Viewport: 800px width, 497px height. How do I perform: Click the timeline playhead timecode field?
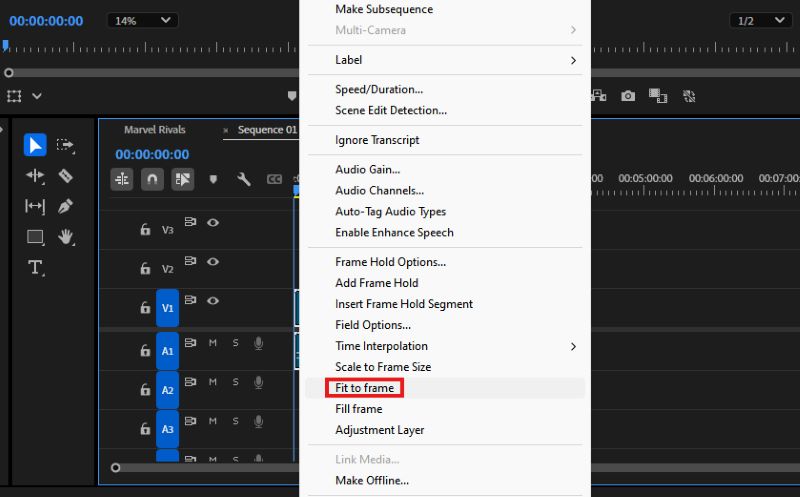(152, 154)
